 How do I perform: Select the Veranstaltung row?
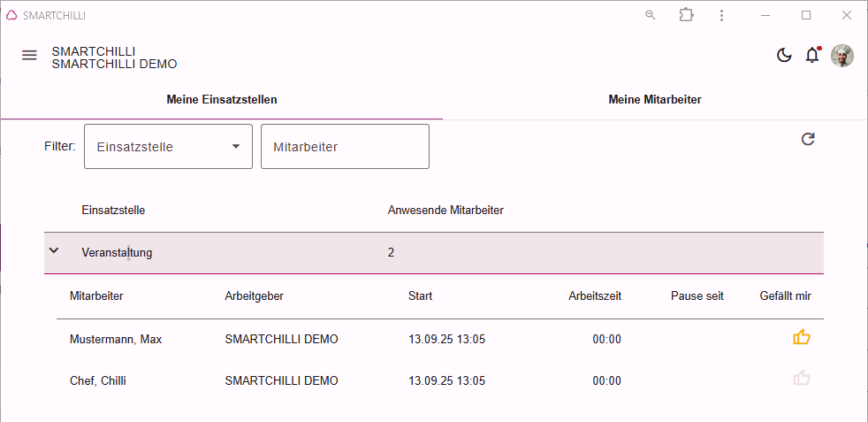(x=434, y=253)
